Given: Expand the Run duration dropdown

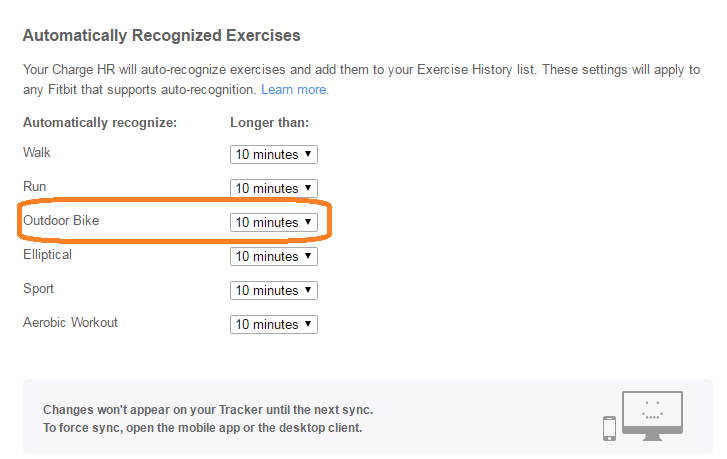Looking at the screenshot, I should (x=273, y=188).
